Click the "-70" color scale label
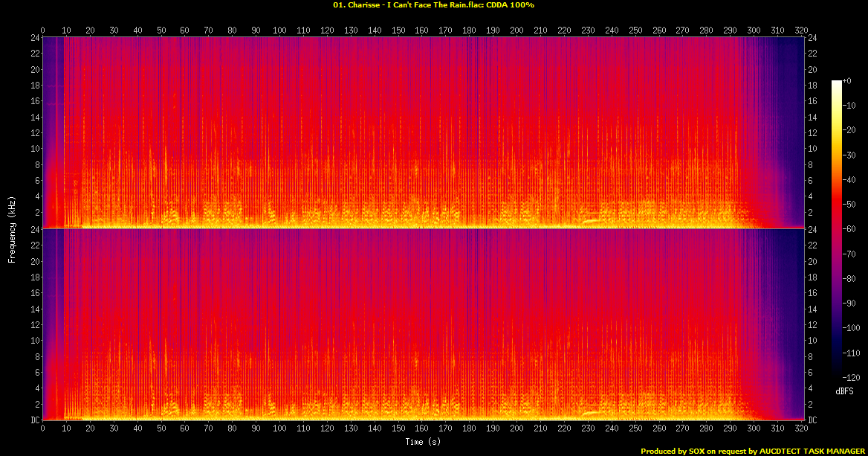Image resolution: width=868 pixels, height=456 pixels. [x=849, y=254]
